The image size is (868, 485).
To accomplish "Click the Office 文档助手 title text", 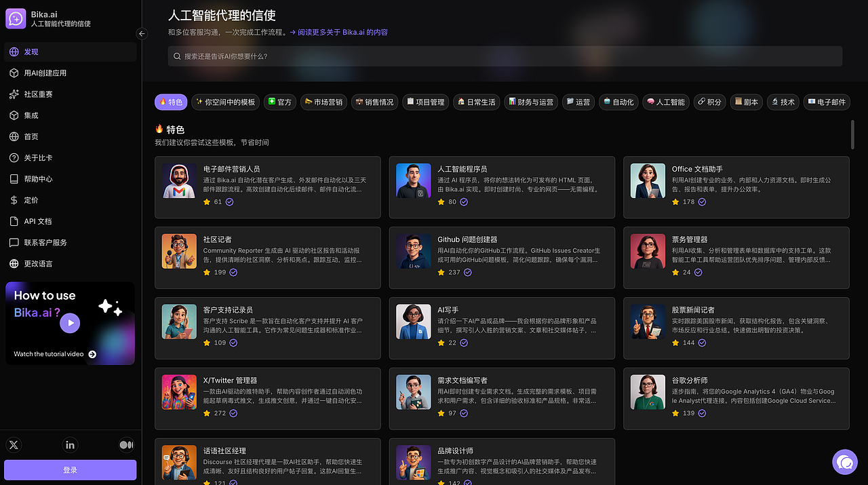I will pos(697,169).
